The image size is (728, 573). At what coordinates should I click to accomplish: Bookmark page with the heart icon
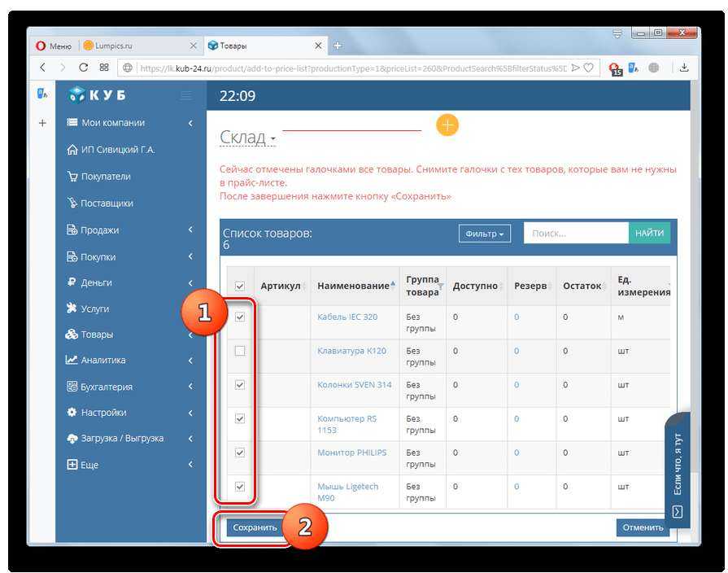click(589, 68)
